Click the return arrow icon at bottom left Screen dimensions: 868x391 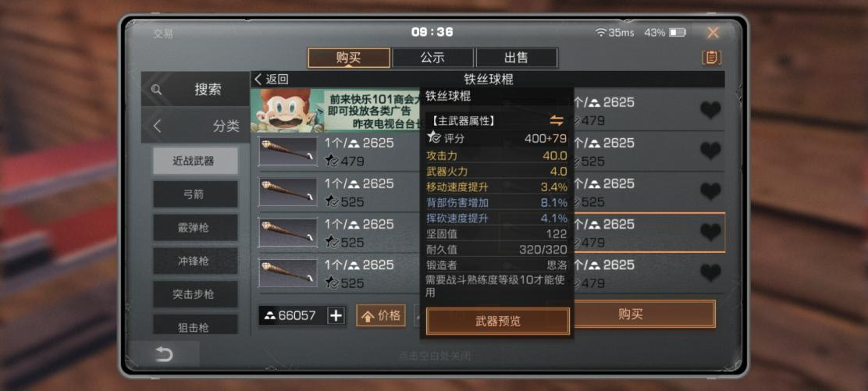coord(164,354)
